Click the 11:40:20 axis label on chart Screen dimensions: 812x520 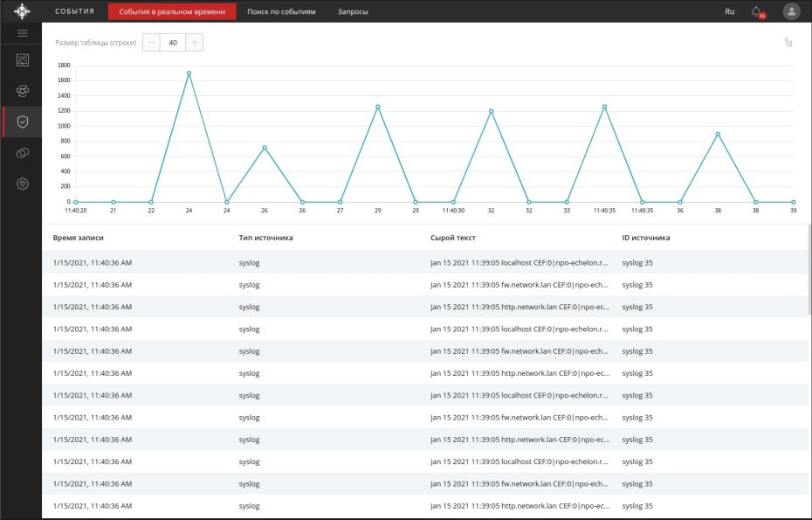(x=76, y=211)
